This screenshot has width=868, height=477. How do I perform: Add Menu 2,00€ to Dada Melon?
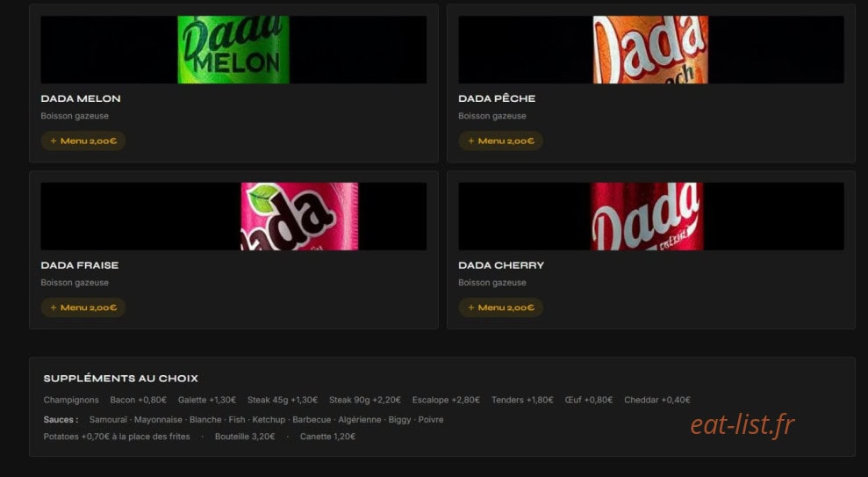click(x=83, y=141)
